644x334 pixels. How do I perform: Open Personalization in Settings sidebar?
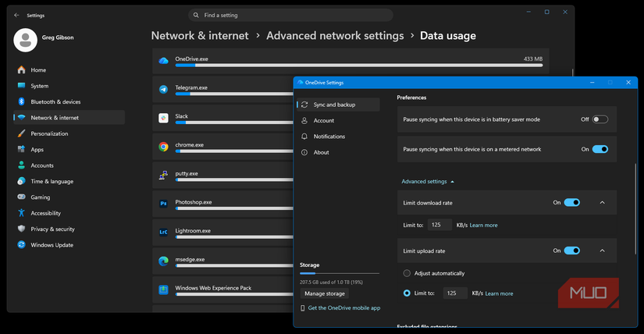pos(69,133)
